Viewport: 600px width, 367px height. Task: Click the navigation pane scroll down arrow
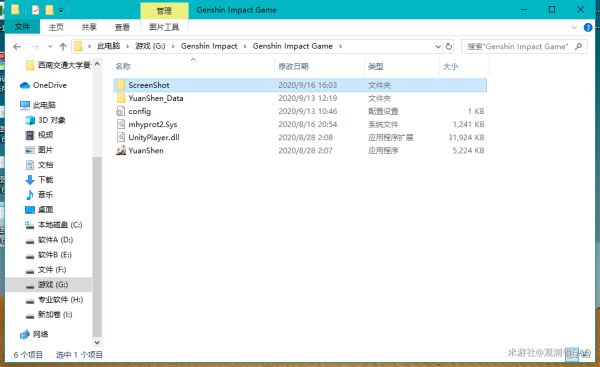point(97,342)
